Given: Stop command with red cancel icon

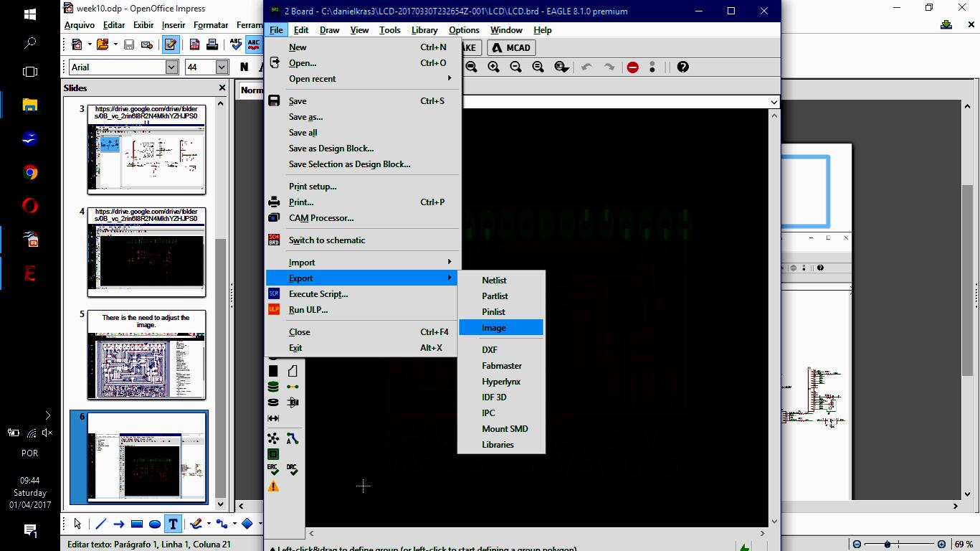Looking at the screenshot, I should [x=632, y=67].
